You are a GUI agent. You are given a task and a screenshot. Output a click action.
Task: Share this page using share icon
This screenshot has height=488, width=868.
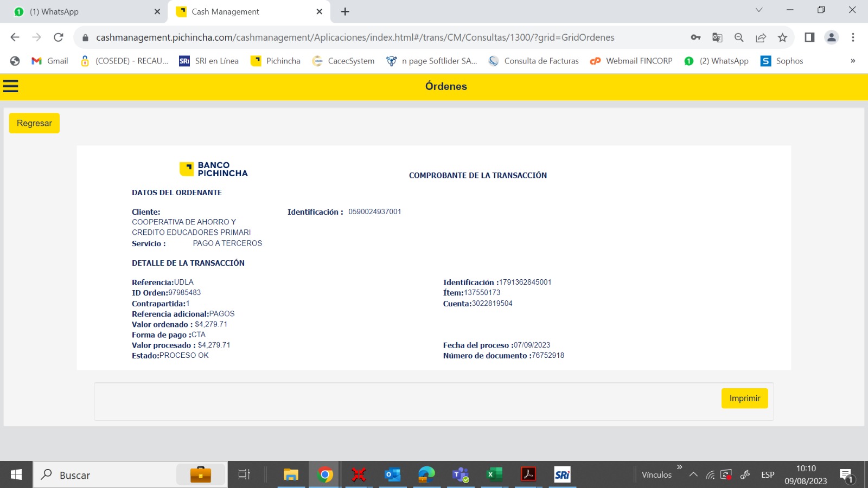coord(761,37)
